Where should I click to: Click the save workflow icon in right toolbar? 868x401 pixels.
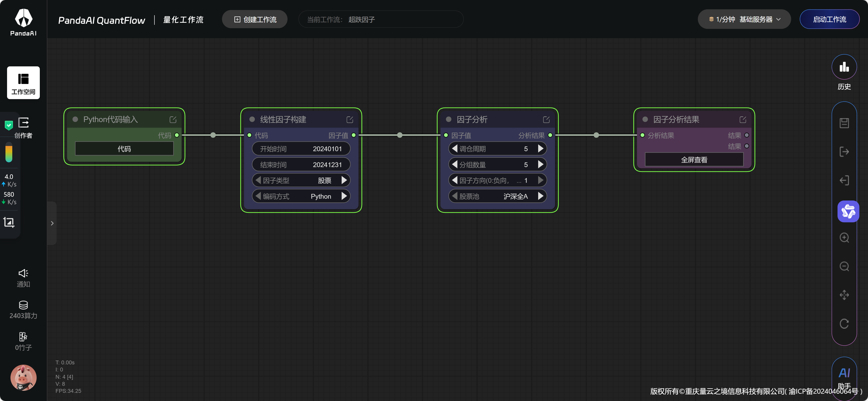coord(844,123)
